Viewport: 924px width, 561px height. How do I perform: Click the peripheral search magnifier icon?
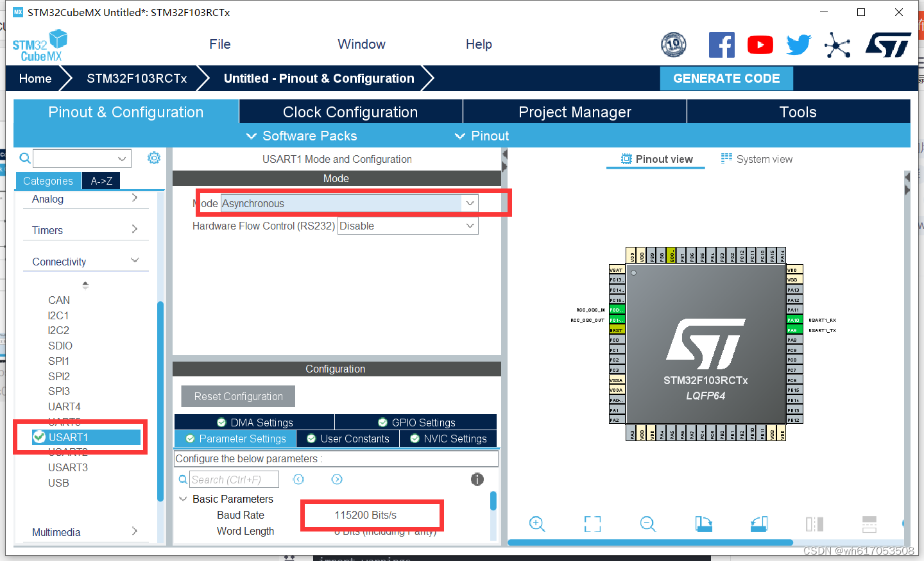pos(24,158)
